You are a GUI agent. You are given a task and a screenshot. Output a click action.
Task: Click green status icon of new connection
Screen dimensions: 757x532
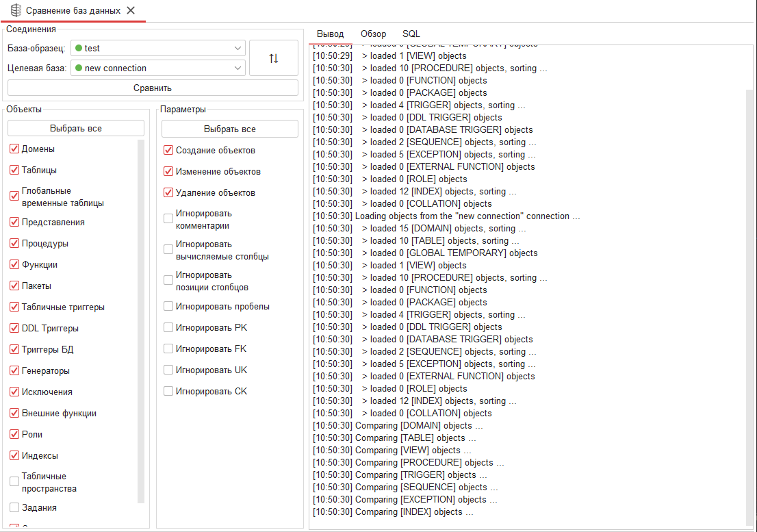coord(79,68)
